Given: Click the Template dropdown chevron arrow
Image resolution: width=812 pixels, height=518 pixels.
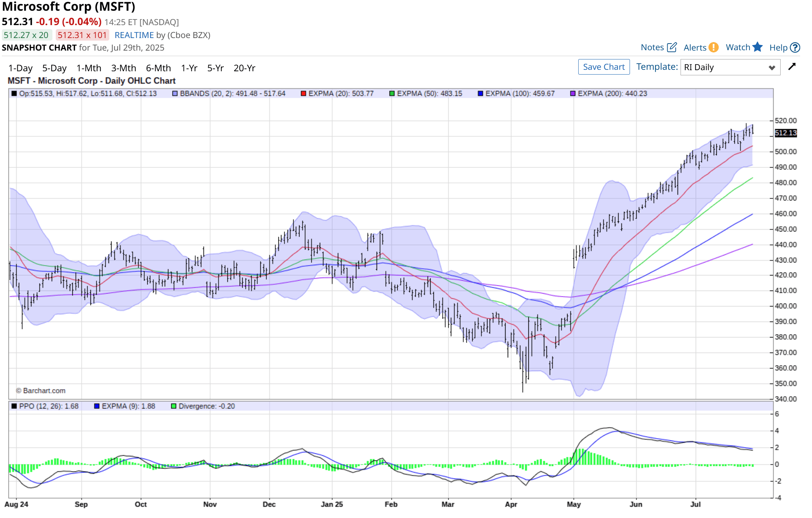Looking at the screenshot, I should click(771, 68).
